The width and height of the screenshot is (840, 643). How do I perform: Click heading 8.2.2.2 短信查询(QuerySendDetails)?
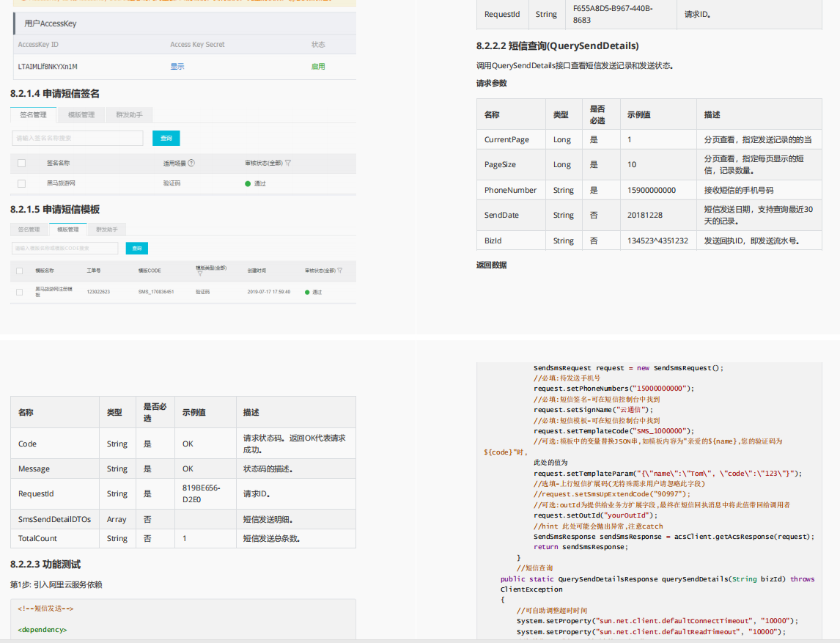(x=558, y=46)
